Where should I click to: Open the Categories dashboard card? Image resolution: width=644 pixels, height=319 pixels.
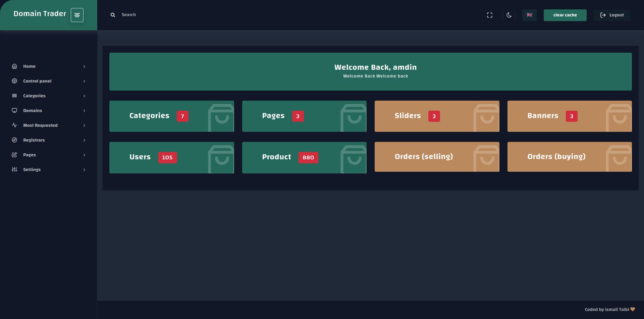click(x=171, y=116)
